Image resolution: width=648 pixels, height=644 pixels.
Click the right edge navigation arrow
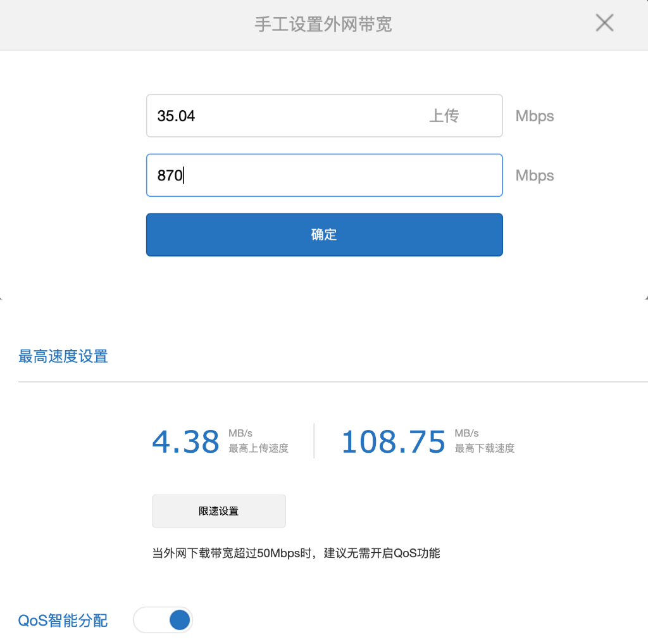click(x=645, y=298)
